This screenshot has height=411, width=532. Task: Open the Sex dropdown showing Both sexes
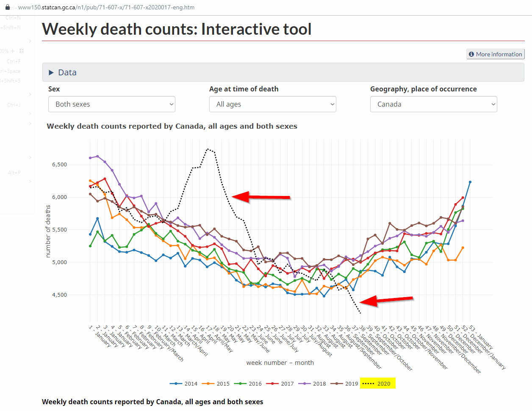(112, 104)
